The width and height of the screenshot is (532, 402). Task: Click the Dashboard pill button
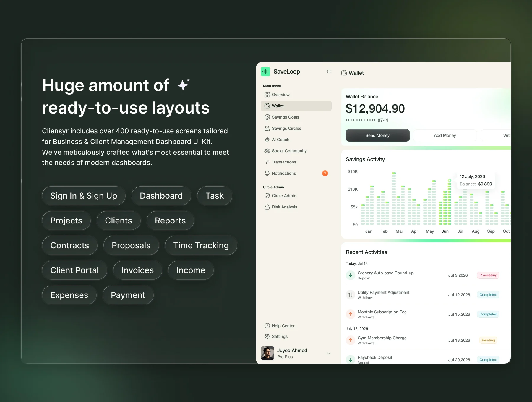click(x=161, y=196)
